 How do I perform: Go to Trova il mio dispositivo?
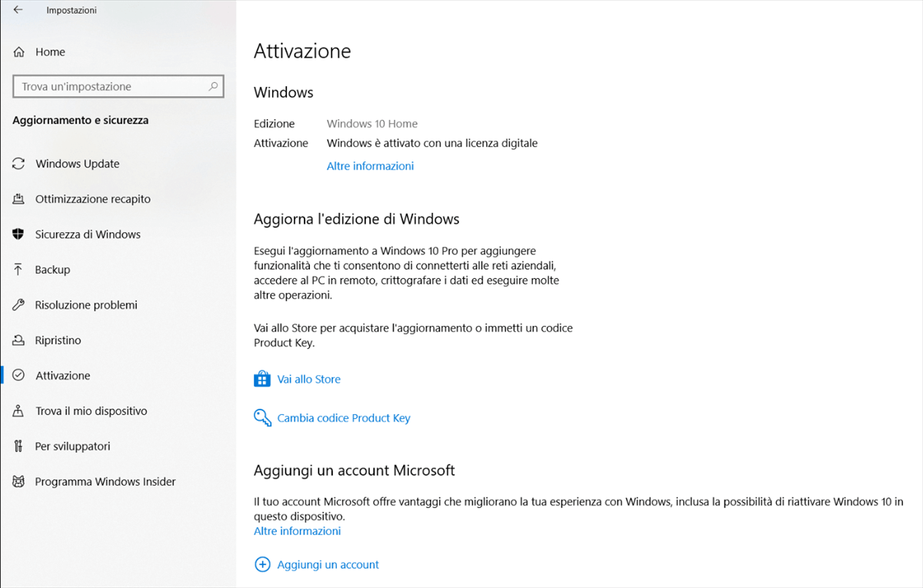coord(91,411)
